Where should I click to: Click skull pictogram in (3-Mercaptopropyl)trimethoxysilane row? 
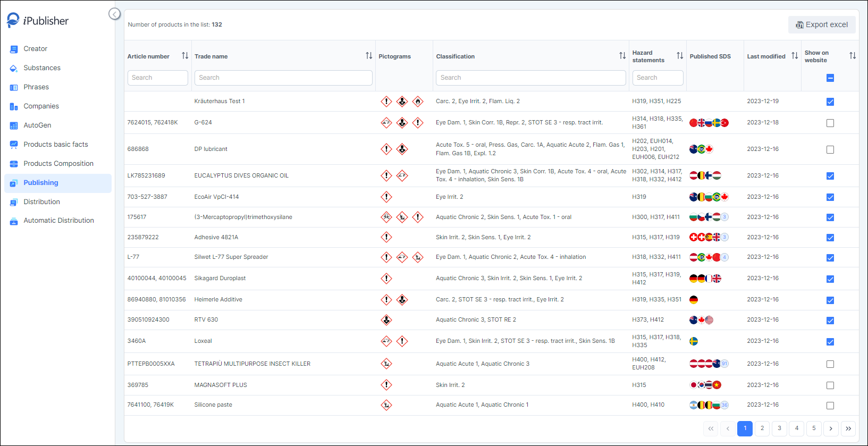point(386,217)
